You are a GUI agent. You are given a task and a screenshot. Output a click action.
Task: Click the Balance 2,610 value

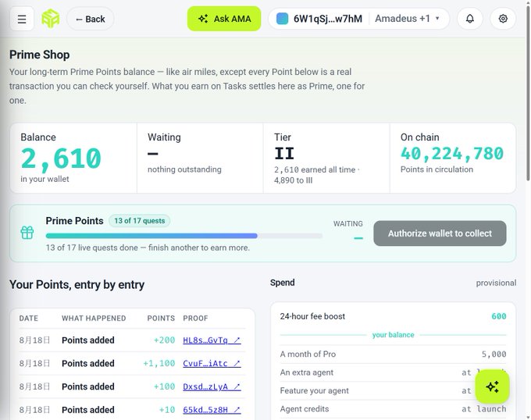[x=61, y=158]
